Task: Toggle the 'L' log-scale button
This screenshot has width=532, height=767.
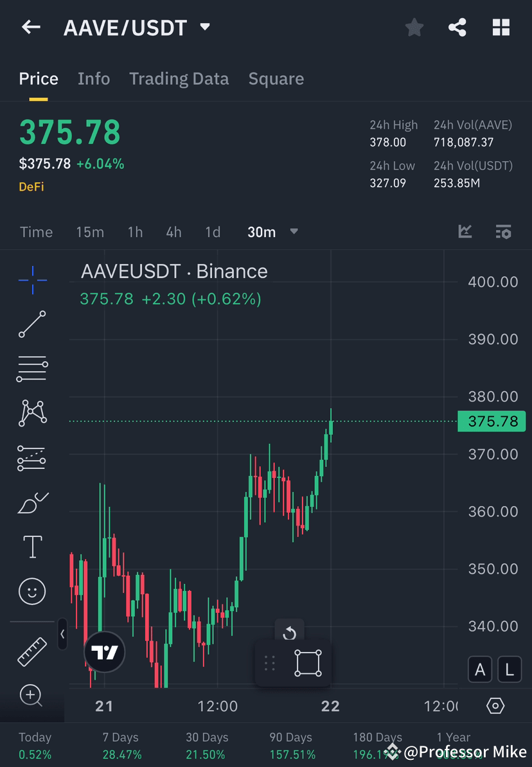Action: click(x=510, y=669)
